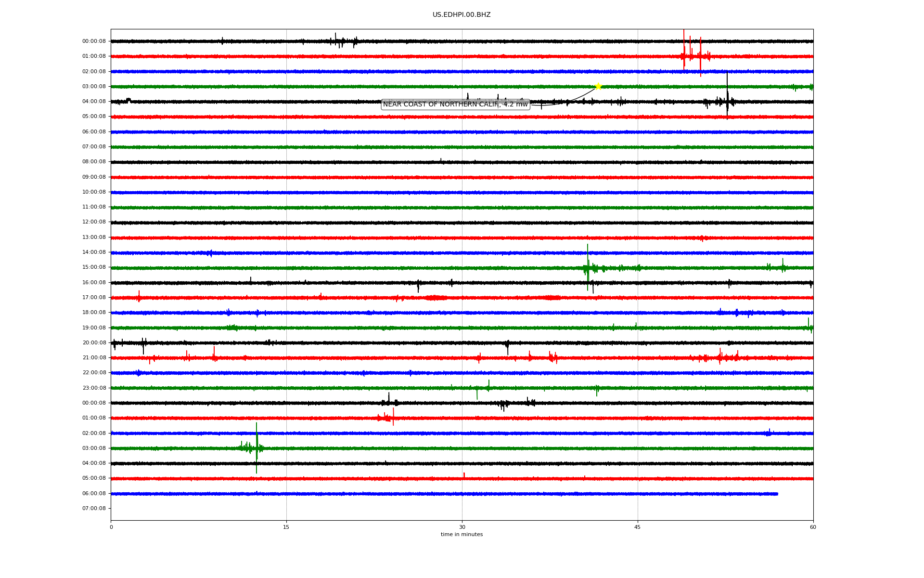Select the 30 tick on the minutes axis

coord(462,527)
